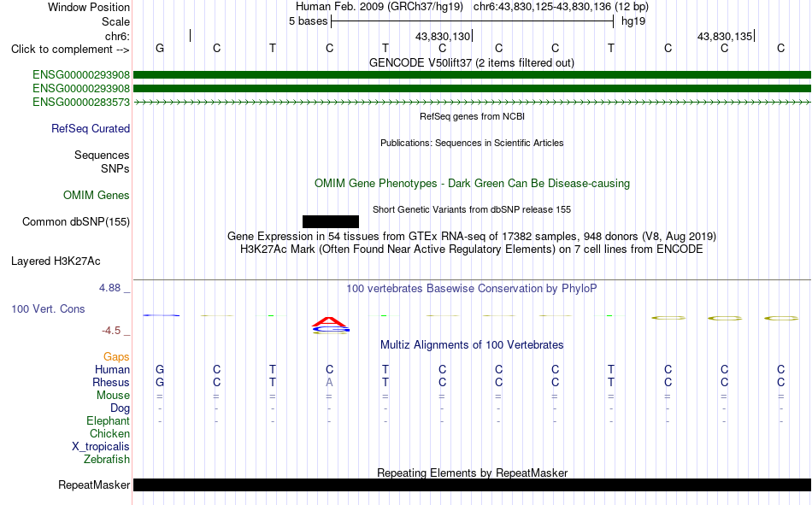
Task: Click the G base in the Rhesus row
Action: 160,382
